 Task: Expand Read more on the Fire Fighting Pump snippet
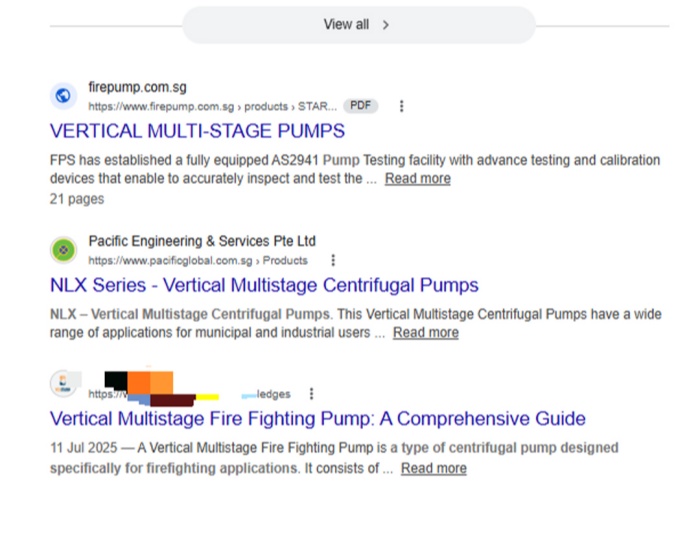click(x=433, y=468)
